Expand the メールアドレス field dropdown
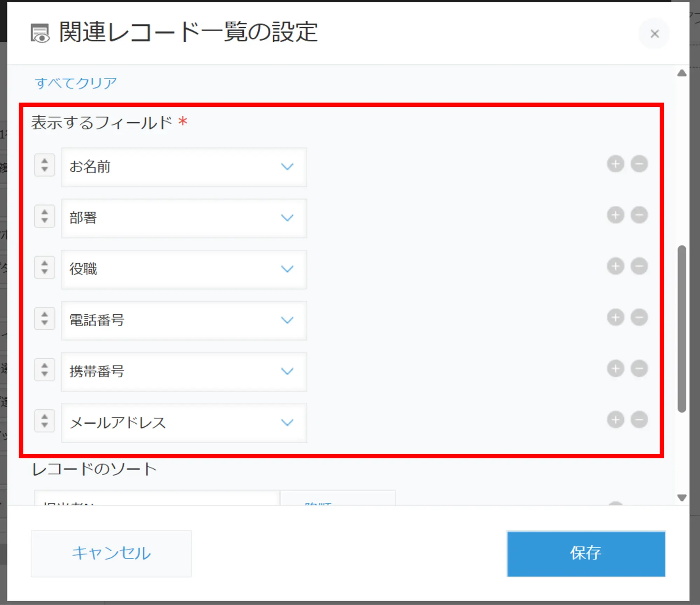The image size is (700, 605). (184, 423)
